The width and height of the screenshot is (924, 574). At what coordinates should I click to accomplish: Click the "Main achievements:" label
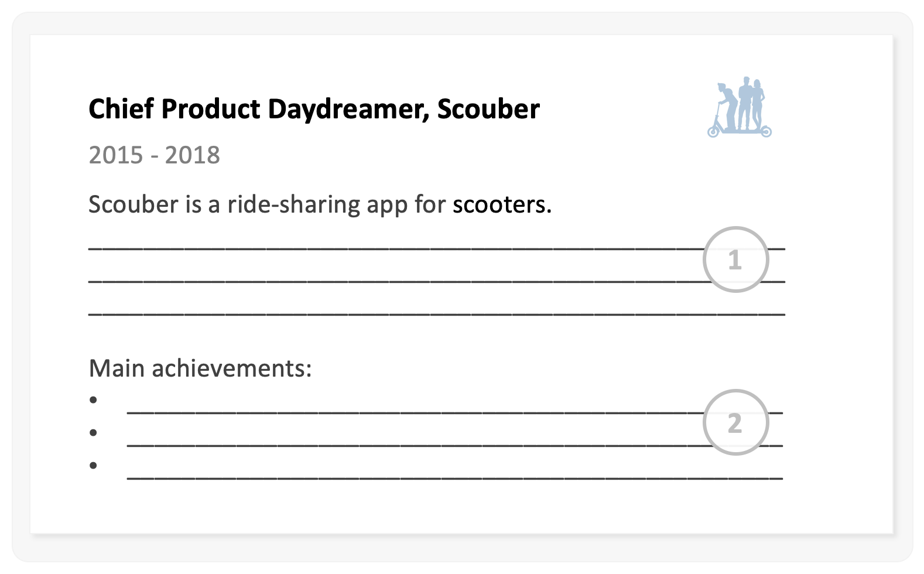200,368
